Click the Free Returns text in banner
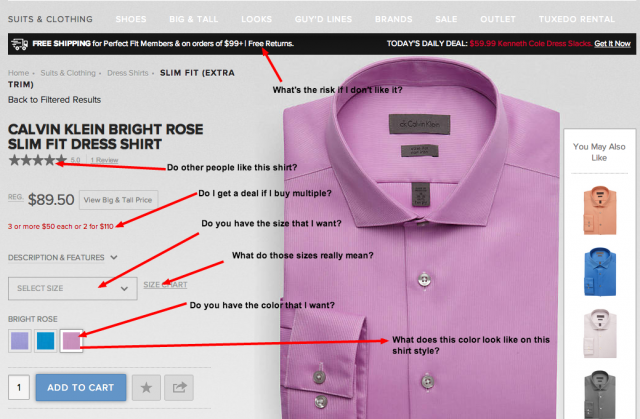 (x=271, y=44)
